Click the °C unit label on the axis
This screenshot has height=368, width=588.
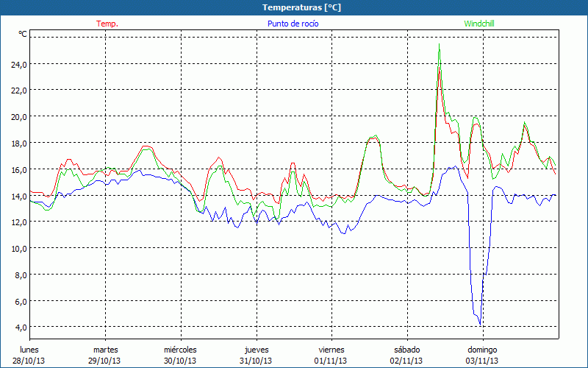(x=23, y=34)
